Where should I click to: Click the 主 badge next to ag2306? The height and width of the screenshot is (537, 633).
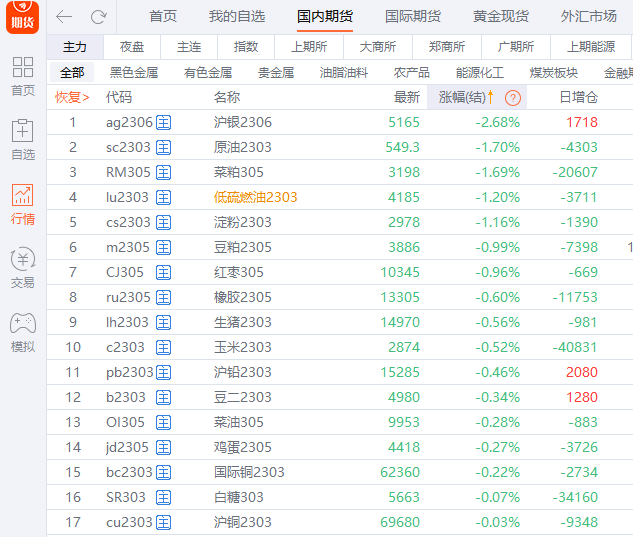point(164,122)
